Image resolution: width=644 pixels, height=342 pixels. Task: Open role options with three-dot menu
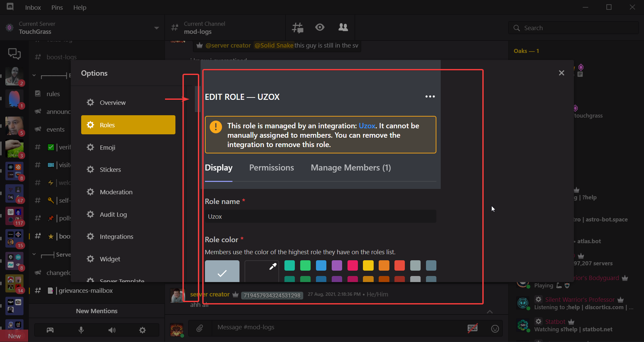point(430,96)
